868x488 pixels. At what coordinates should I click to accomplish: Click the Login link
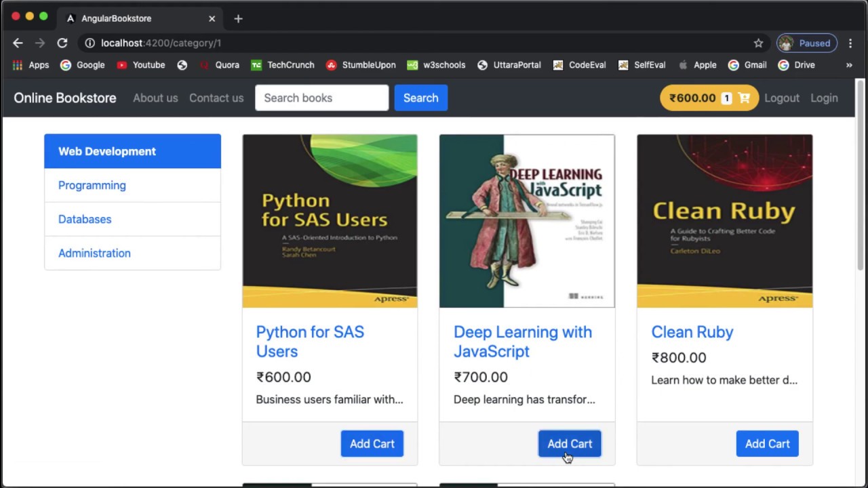(824, 98)
